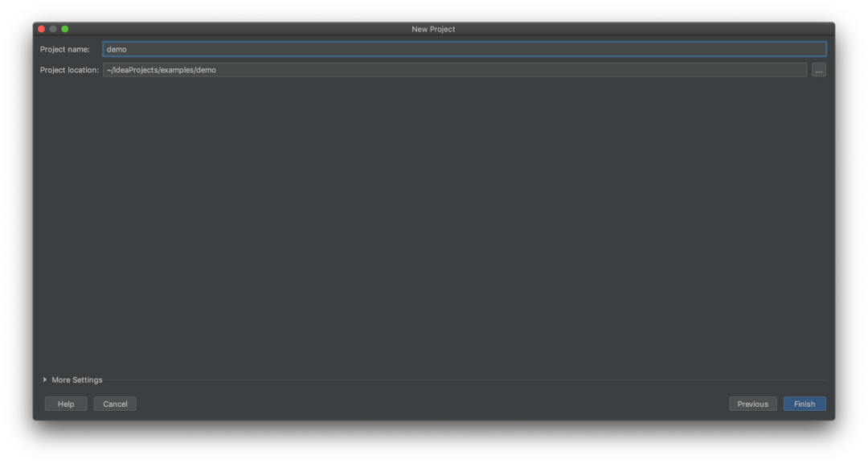Viewport: 868px width, 464px height.
Task: Cancel the New Project dialog
Action: 115,404
